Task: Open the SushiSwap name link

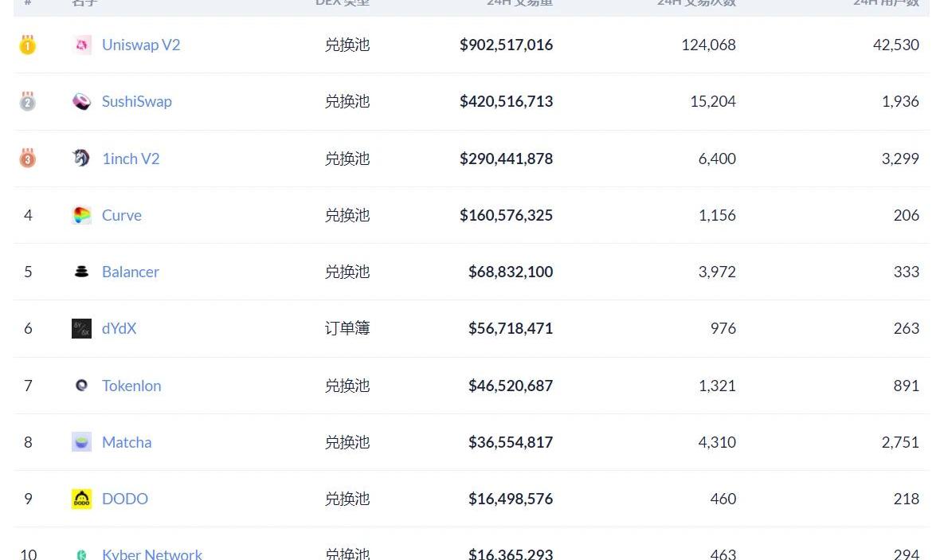Action: [136, 102]
